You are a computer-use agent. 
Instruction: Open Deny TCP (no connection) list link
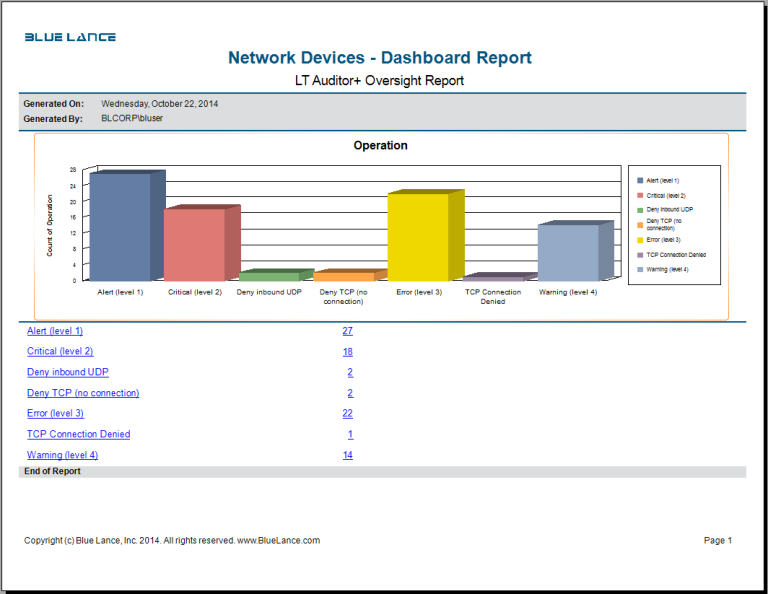[x=83, y=393]
